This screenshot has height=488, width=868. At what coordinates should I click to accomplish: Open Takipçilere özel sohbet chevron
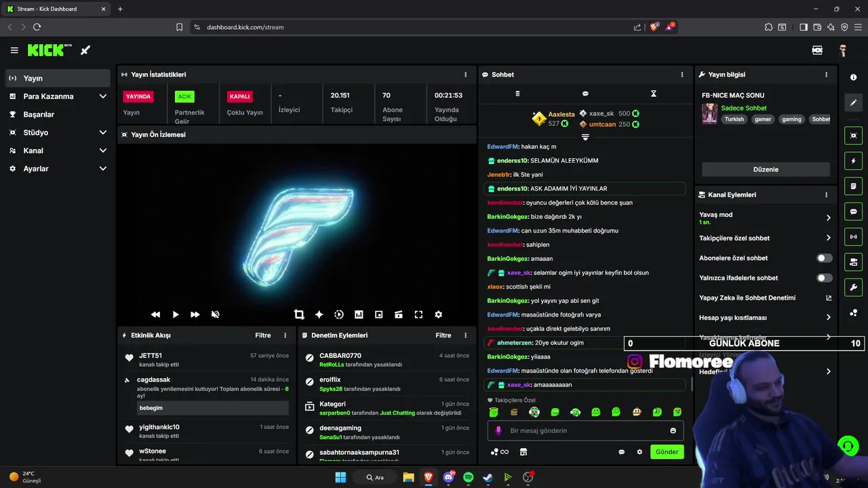point(828,238)
